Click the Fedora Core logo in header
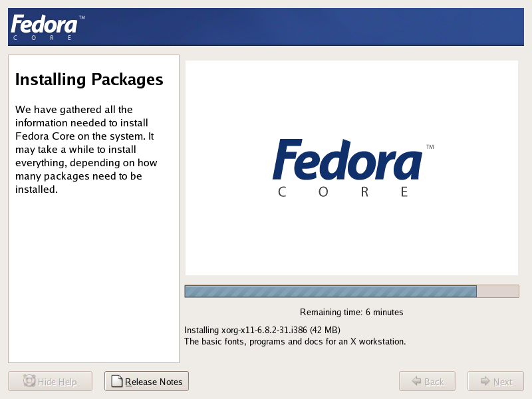The width and height of the screenshot is (532, 399). coord(47,27)
